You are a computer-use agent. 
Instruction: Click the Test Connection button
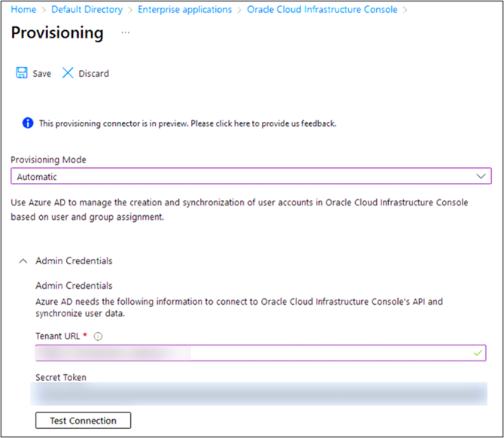[83, 421]
